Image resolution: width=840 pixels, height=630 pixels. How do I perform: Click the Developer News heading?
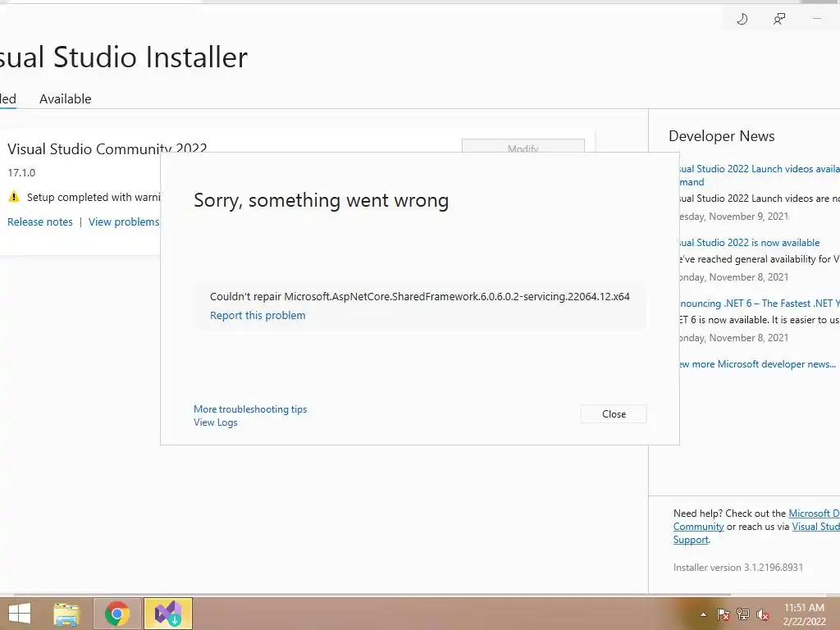tap(722, 136)
